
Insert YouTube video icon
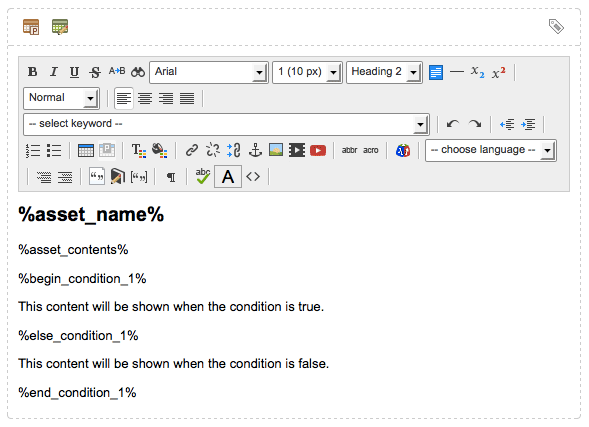318,151
